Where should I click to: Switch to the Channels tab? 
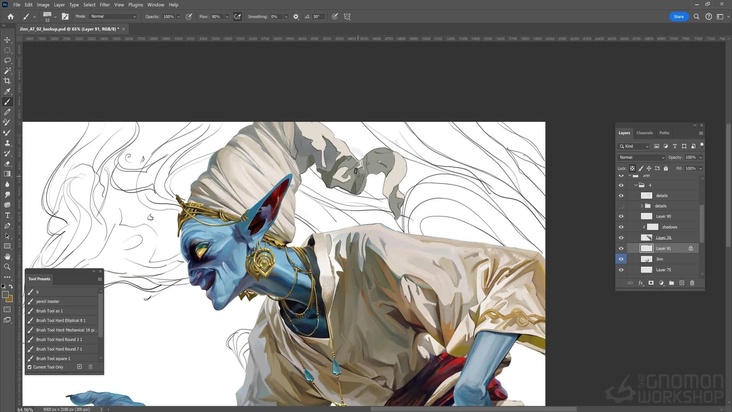click(x=644, y=133)
